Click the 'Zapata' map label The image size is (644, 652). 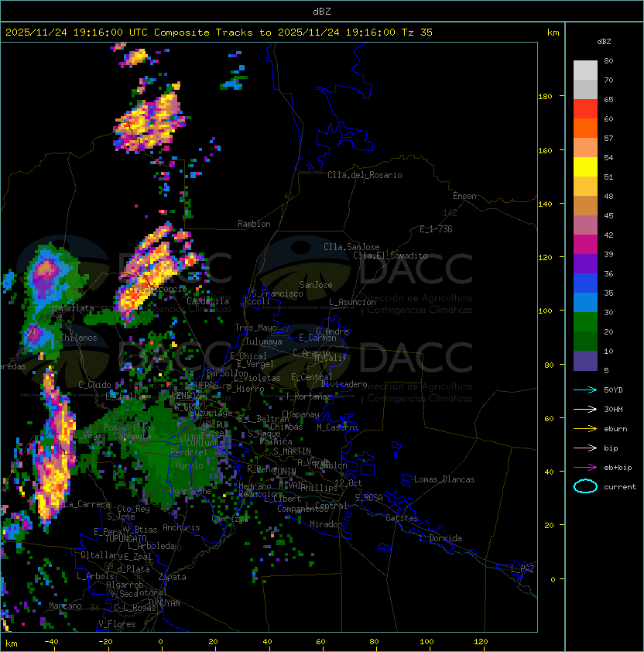pos(172,577)
